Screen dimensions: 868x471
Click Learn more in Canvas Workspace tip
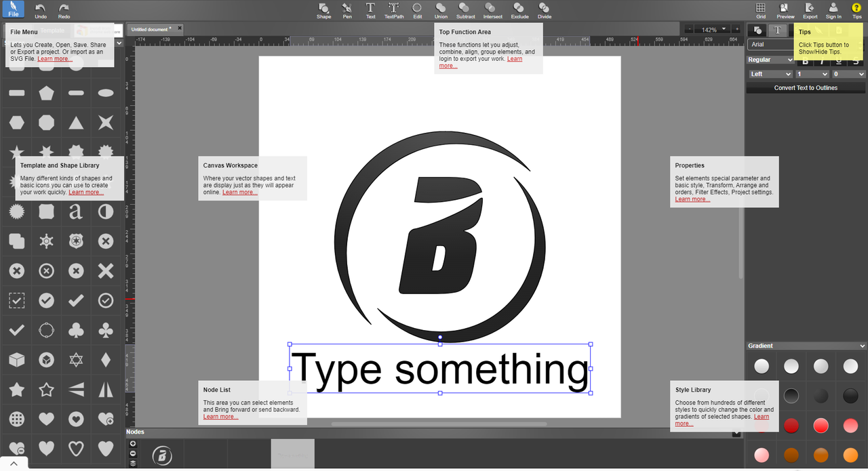240,192
